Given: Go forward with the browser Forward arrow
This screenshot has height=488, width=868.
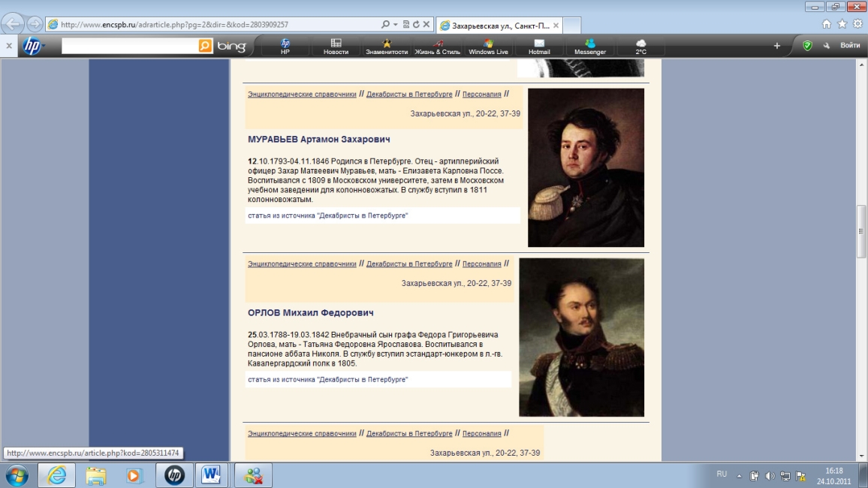Looking at the screenshot, I should (x=35, y=24).
